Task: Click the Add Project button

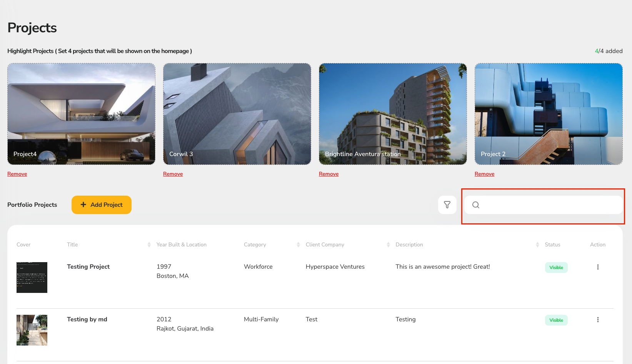Action: tap(102, 205)
